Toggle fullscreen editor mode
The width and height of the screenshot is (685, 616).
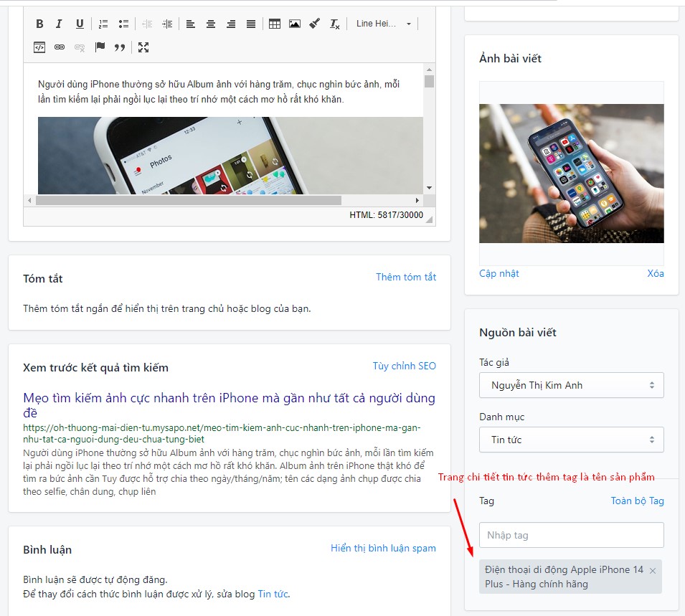coord(143,47)
